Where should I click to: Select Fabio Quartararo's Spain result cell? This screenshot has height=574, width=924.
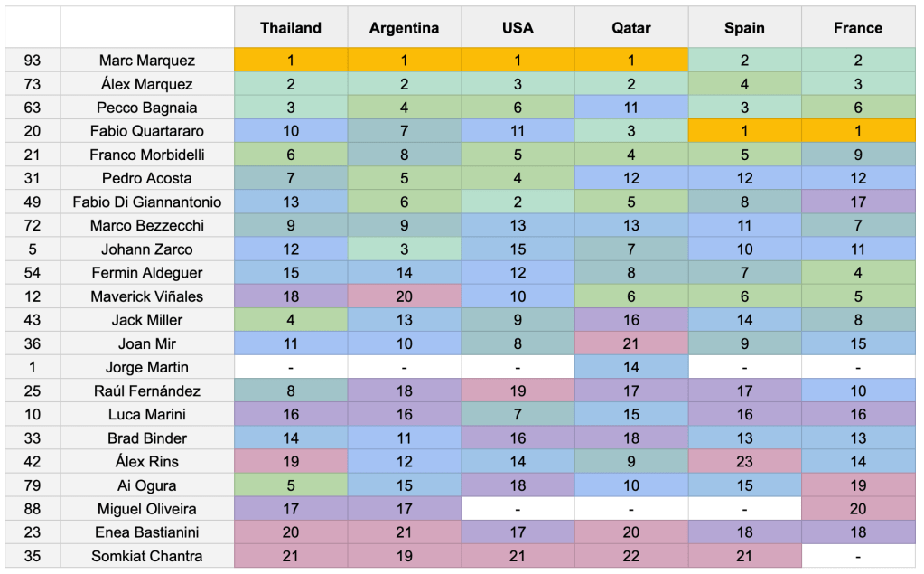(744, 131)
